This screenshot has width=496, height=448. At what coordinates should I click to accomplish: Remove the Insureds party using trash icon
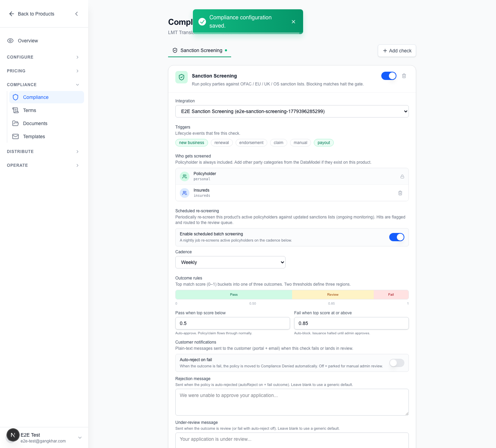click(400, 193)
